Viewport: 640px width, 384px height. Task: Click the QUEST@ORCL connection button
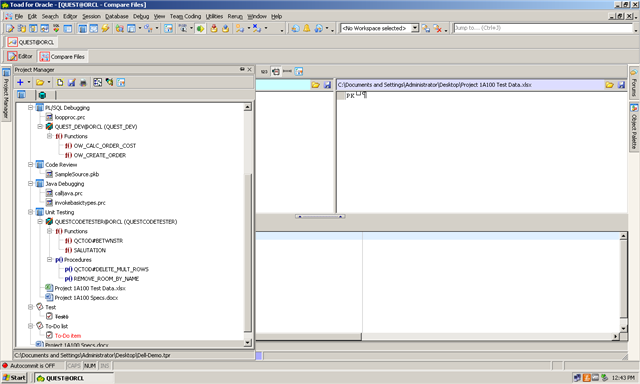pos(31,42)
